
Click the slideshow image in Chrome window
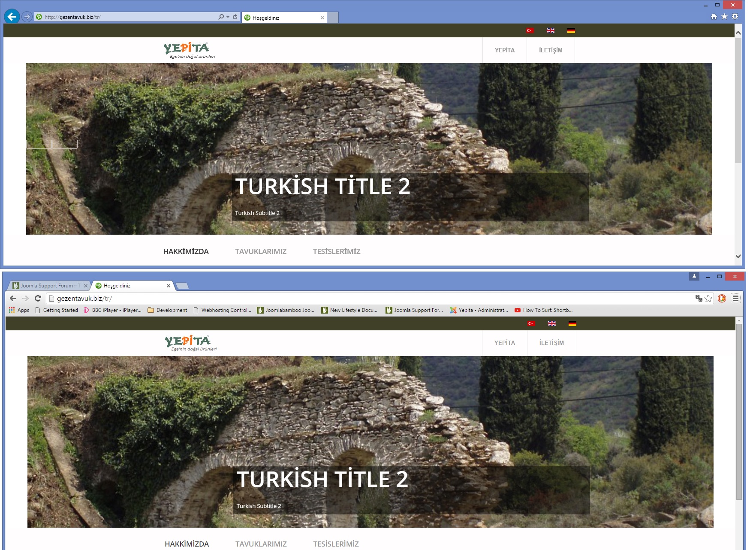pyautogui.click(x=370, y=442)
